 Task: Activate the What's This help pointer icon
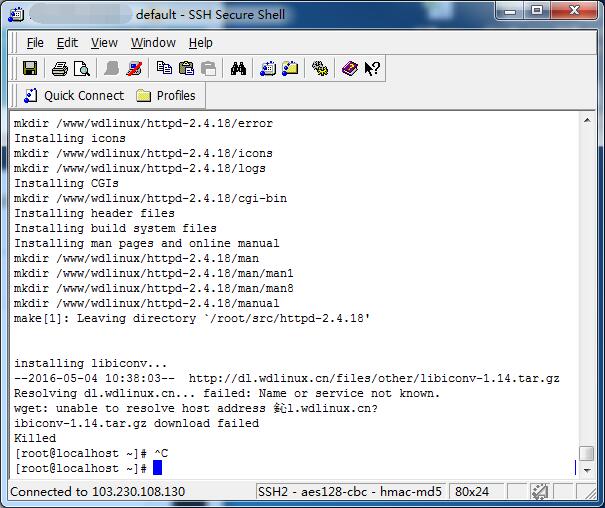point(372,69)
